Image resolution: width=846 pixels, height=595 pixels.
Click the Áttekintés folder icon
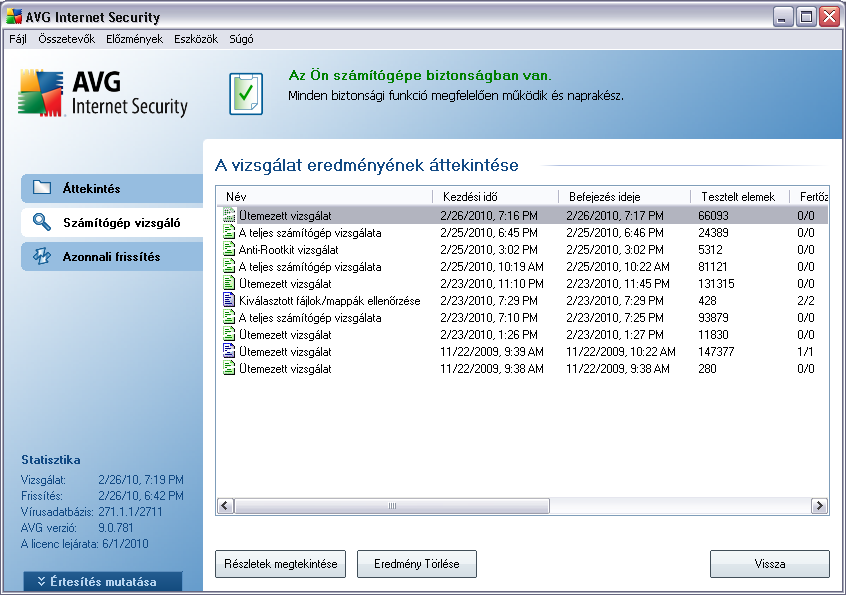pyautogui.click(x=42, y=188)
